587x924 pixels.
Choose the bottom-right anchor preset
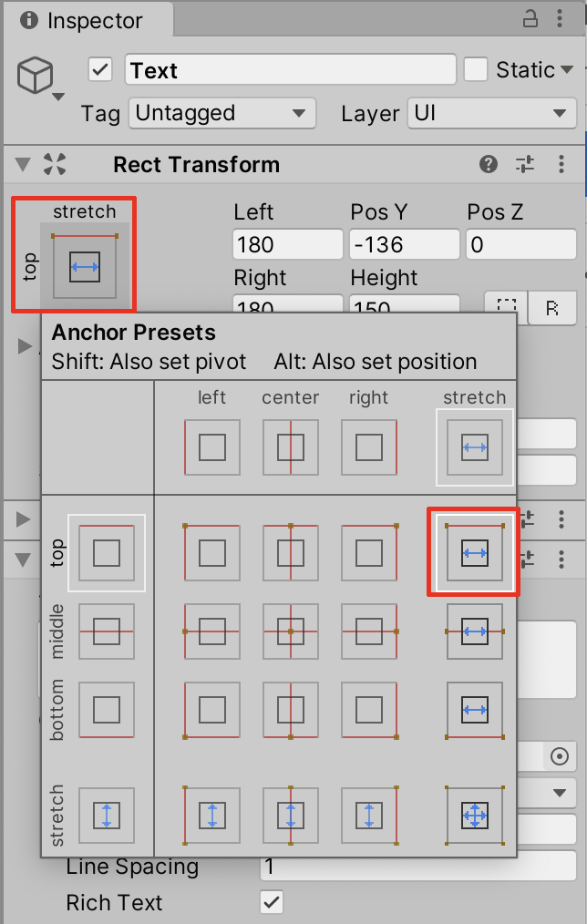[369, 709]
